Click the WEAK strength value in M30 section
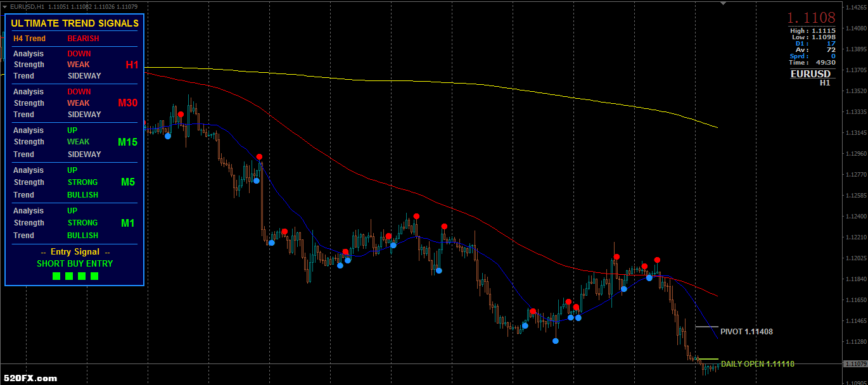 pyautogui.click(x=79, y=103)
